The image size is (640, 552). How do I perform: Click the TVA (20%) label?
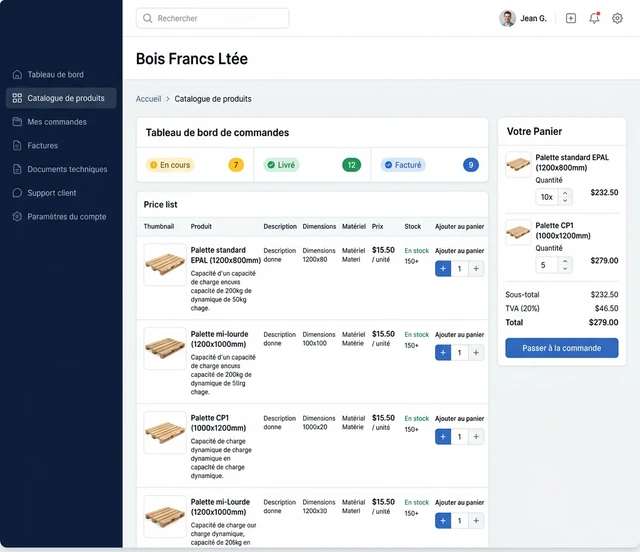pos(522,308)
